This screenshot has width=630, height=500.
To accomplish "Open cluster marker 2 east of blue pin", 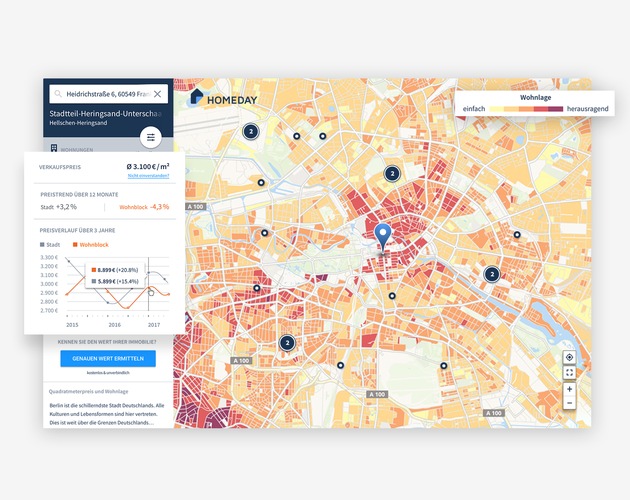I will [492, 275].
